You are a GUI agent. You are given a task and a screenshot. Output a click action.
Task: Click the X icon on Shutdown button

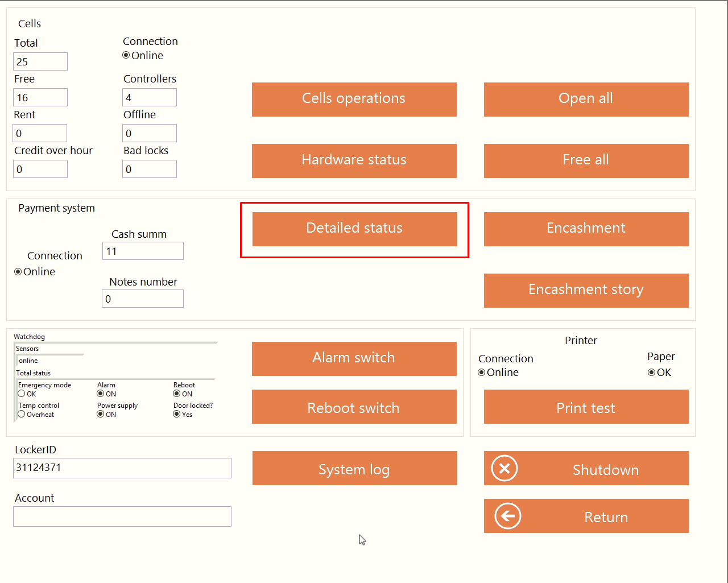click(x=504, y=469)
